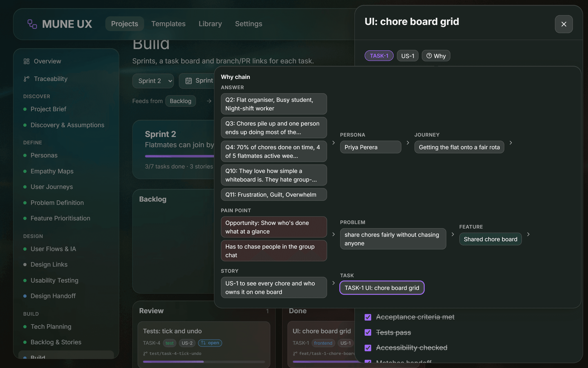The height and width of the screenshot is (368, 588).
Task: Close the chore board grid panel
Action: click(564, 24)
